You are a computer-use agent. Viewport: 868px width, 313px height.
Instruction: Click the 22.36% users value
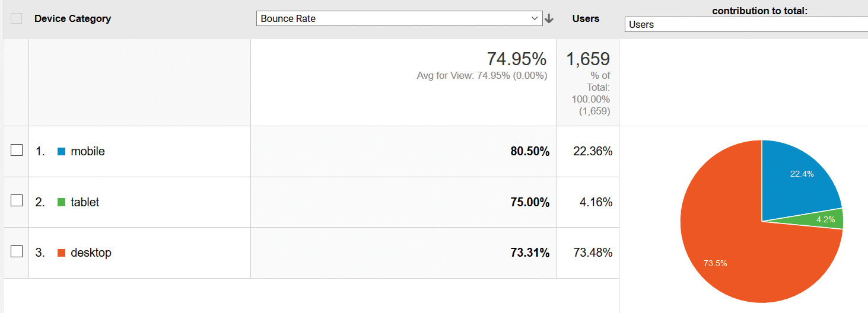(x=593, y=151)
